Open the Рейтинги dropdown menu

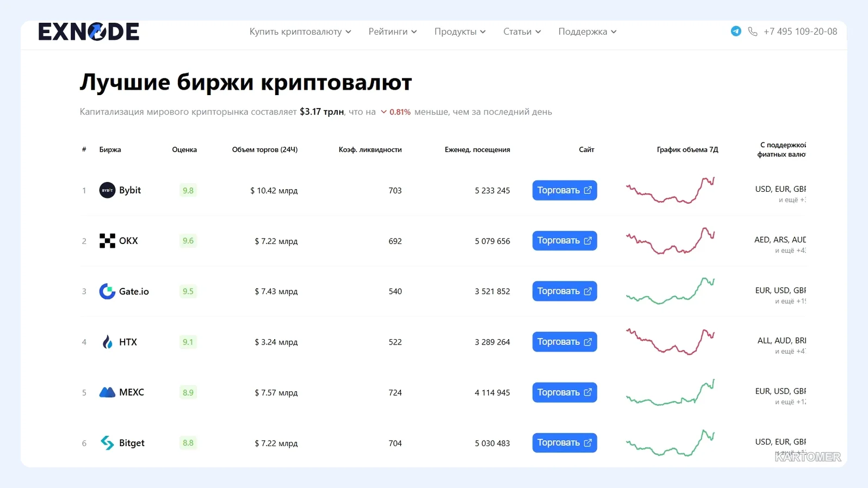pos(393,32)
